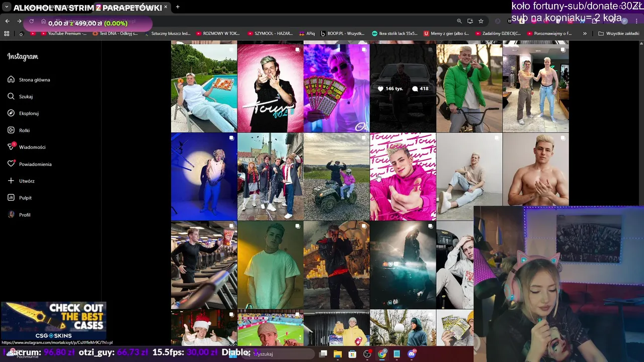Open the football pitch beanie post
This screenshot has width=644, height=362.
coord(270,328)
